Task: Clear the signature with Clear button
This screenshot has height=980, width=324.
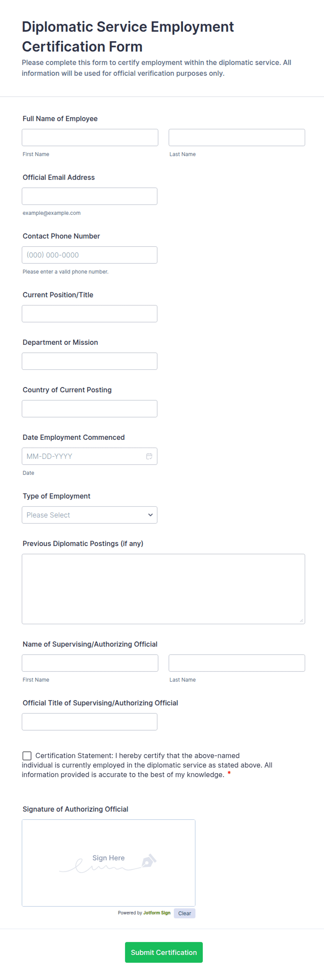Action: pos(185,913)
